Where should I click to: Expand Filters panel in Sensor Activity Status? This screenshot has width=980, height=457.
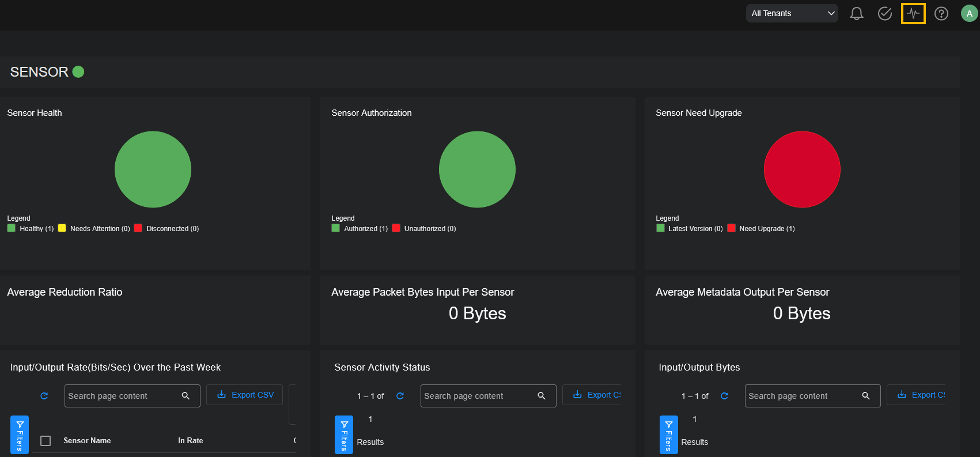(344, 435)
